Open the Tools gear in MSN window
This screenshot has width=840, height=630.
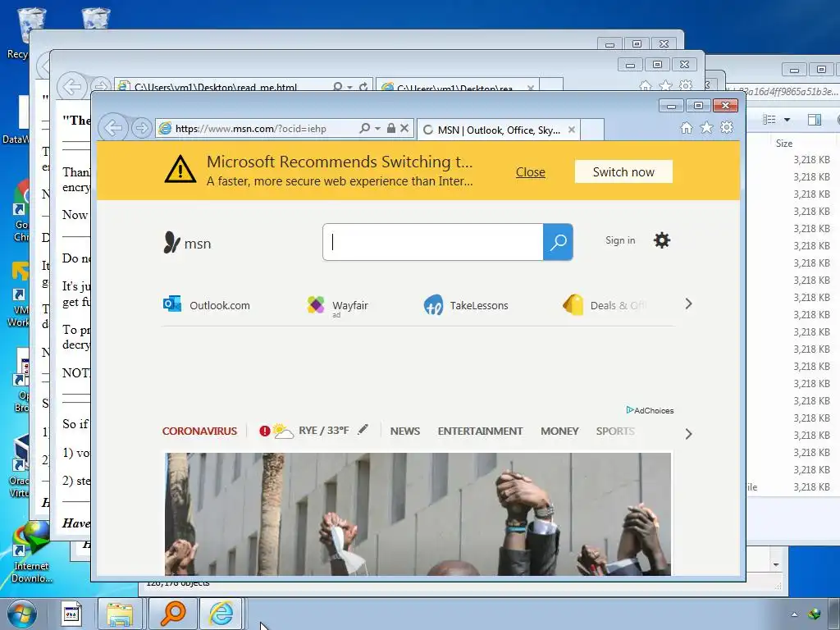click(x=727, y=127)
